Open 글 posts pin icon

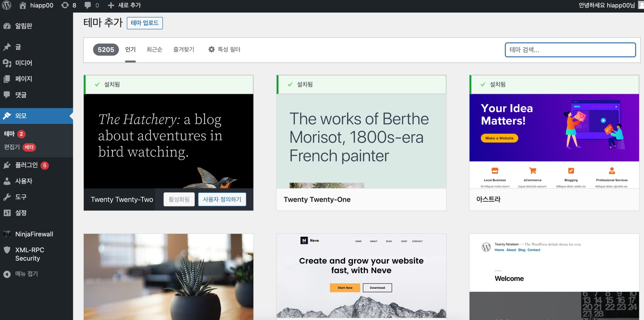click(x=7, y=47)
